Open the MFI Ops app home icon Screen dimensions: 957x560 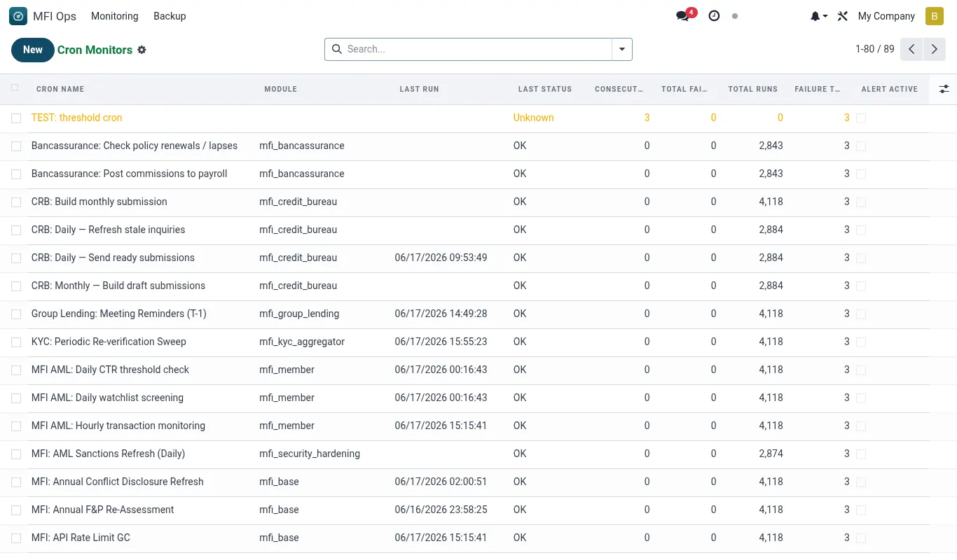(18, 16)
